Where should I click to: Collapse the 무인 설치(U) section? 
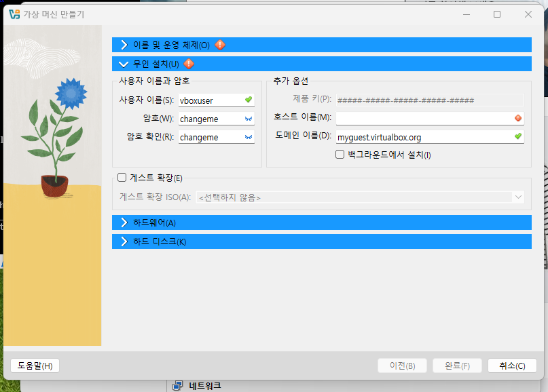coord(321,64)
